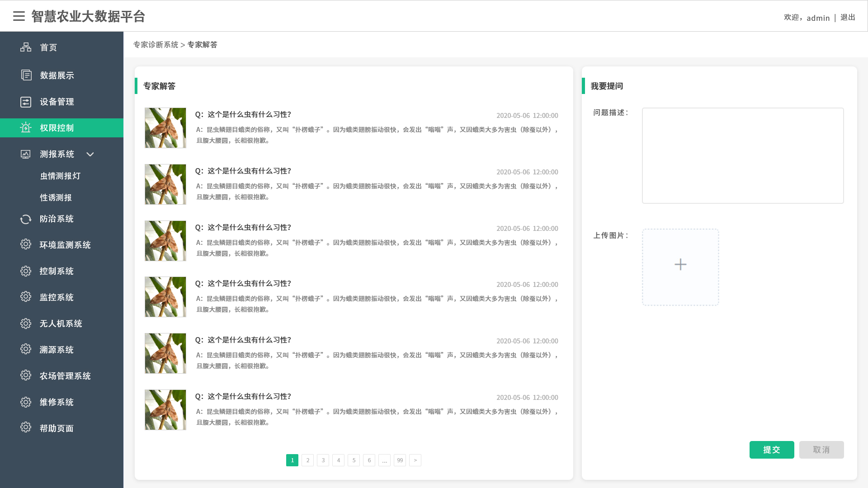Select the 无人机系统 menu entry
This screenshot has height=488, width=868.
pos(61,324)
